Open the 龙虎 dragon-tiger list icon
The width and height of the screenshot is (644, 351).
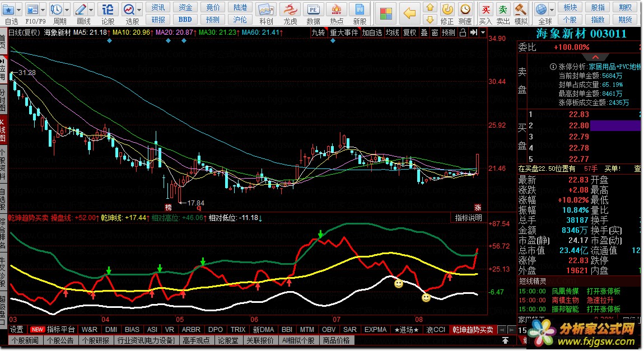pyautogui.click(x=290, y=10)
